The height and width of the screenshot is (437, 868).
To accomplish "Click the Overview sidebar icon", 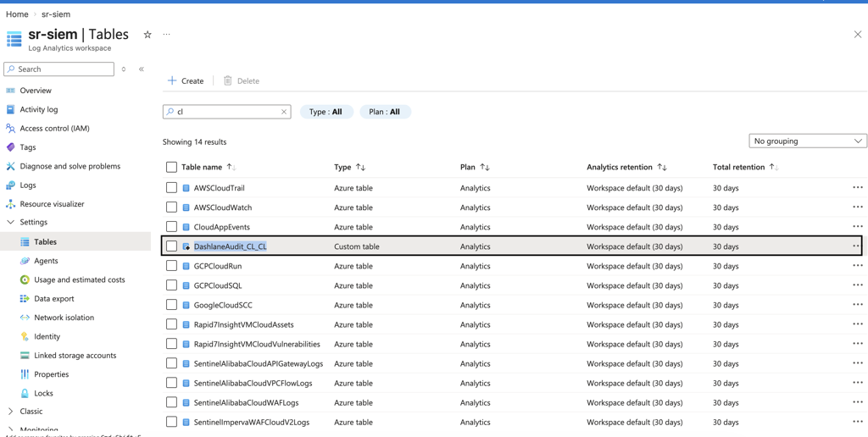I will click(x=10, y=90).
